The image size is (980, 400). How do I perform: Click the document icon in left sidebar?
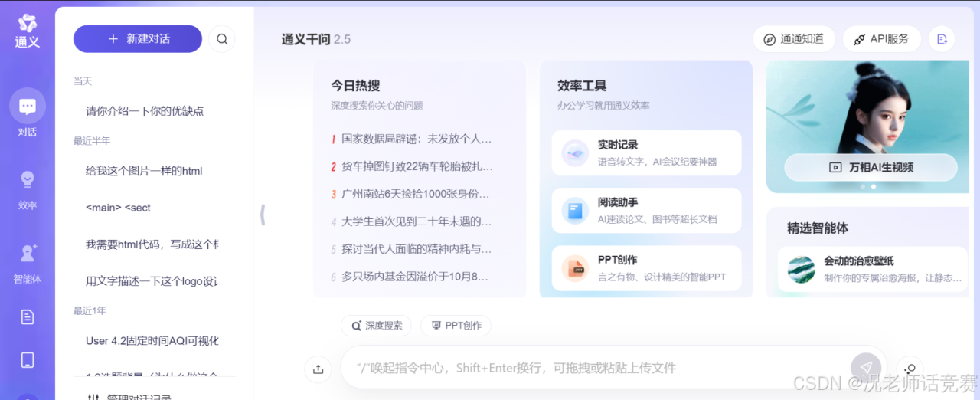tap(28, 316)
